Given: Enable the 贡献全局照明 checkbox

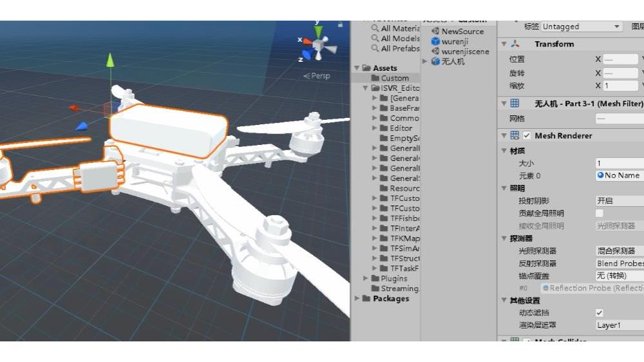Looking at the screenshot, I should [600, 213].
